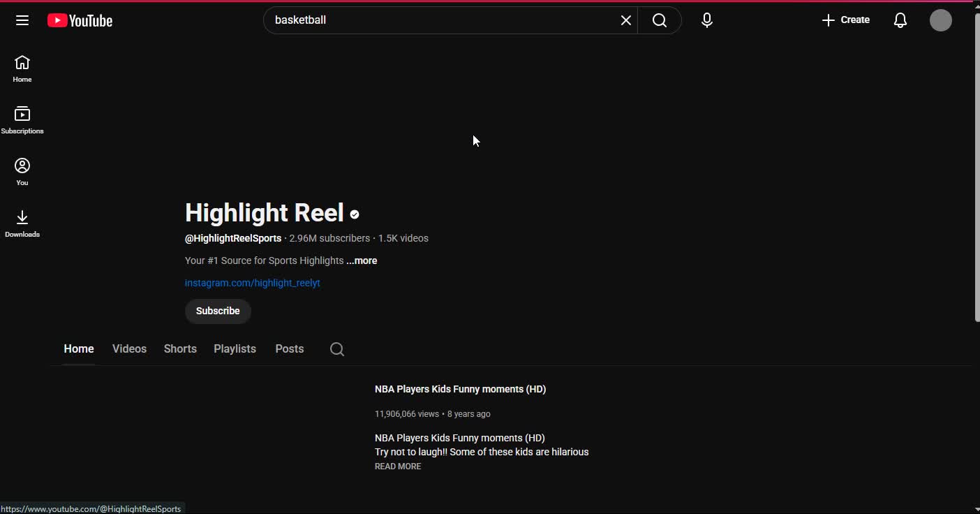980x514 pixels.
Task: Subscribe to Highlight Reel channel
Action: pos(218,311)
